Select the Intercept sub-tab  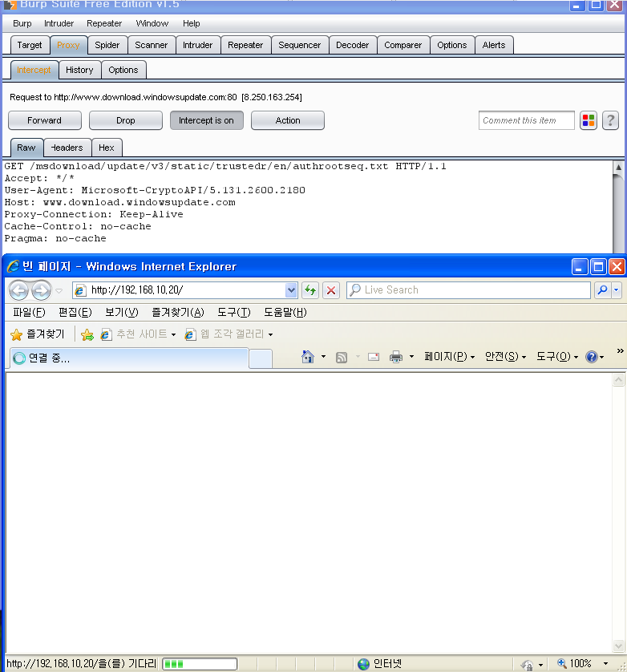click(34, 71)
